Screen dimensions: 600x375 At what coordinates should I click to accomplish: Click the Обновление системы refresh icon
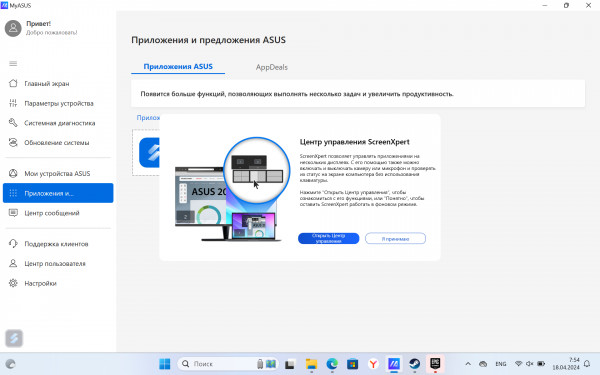tap(13, 143)
